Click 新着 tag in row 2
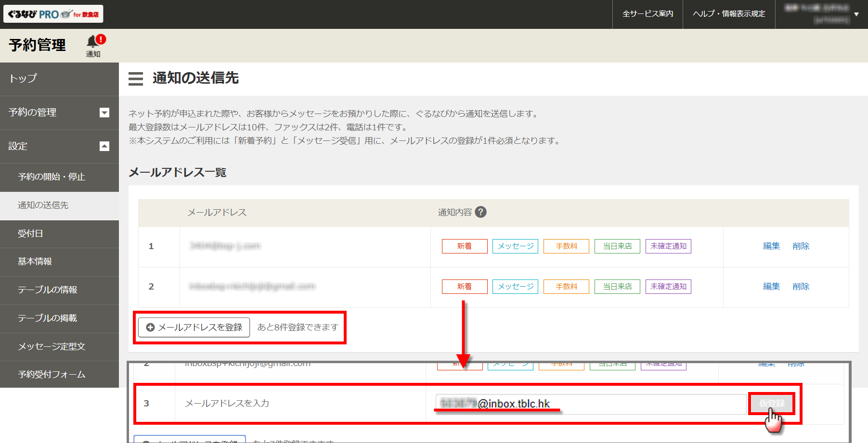868x443 pixels. [x=465, y=287]
